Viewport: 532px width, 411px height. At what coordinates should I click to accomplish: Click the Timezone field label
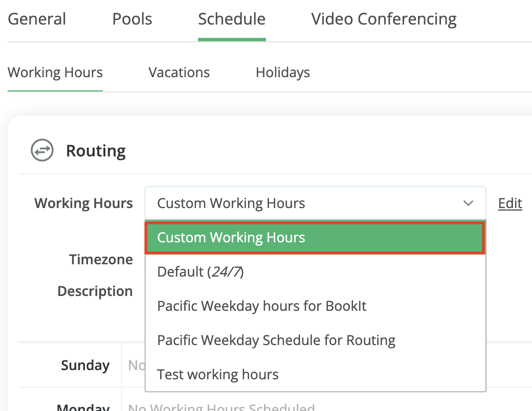pos(101,260)
